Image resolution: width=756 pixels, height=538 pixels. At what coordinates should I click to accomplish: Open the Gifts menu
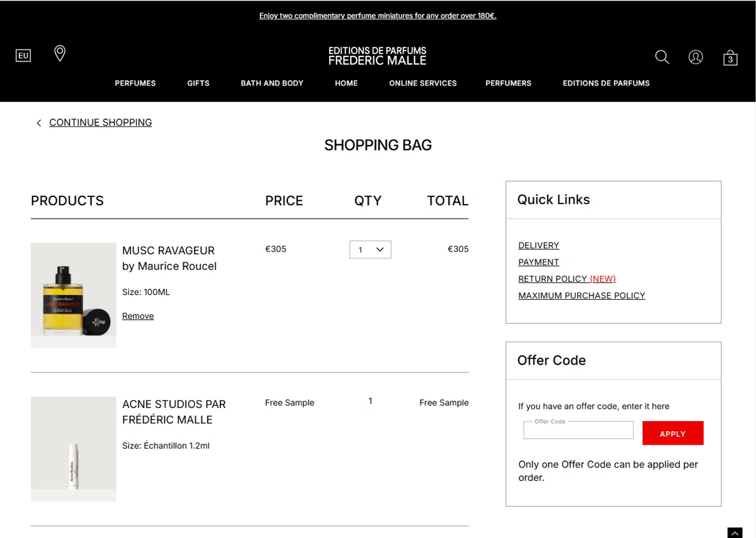(x=198, y=83)
